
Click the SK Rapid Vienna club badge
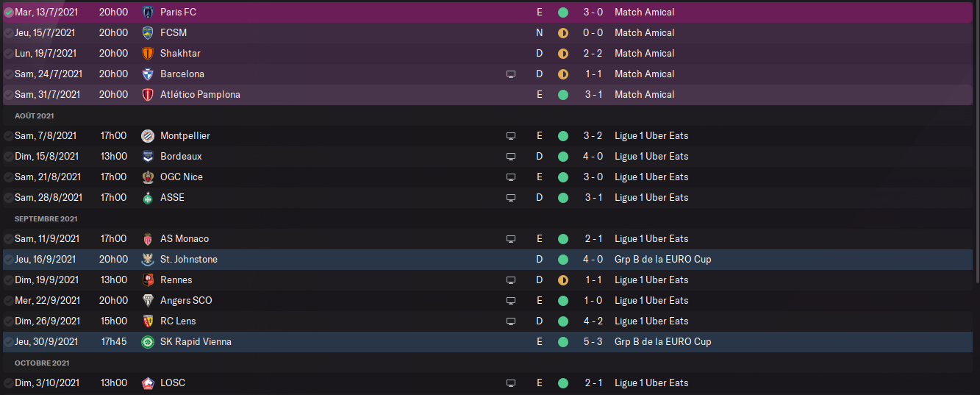click(148, 342)
